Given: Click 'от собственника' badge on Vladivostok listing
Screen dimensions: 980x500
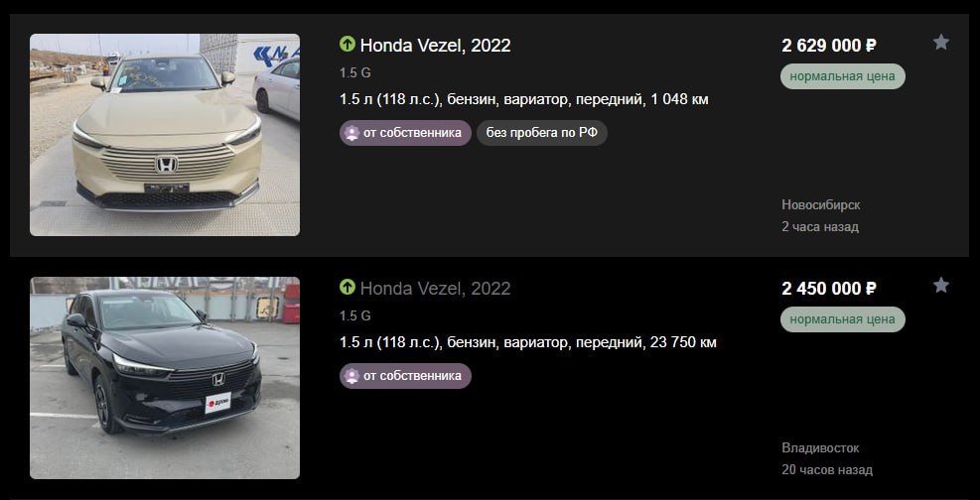Looking at the screenshot, I should coord(406,376).
